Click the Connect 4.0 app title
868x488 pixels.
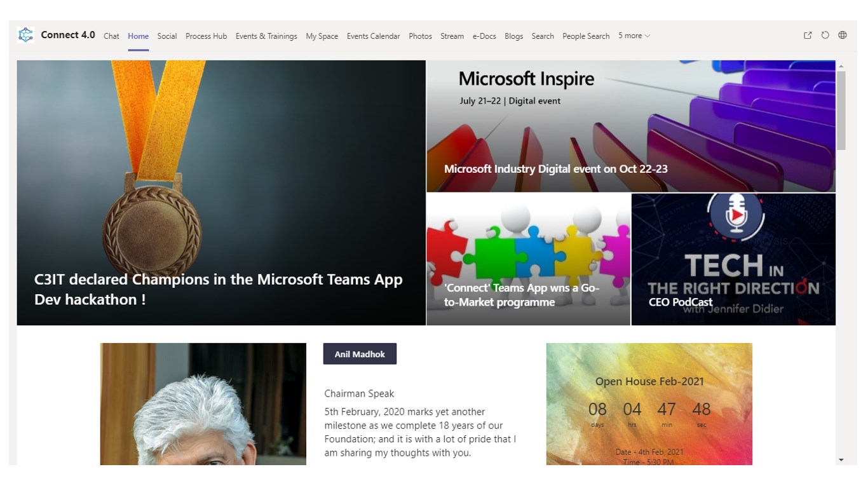click(x=68, y=35)
